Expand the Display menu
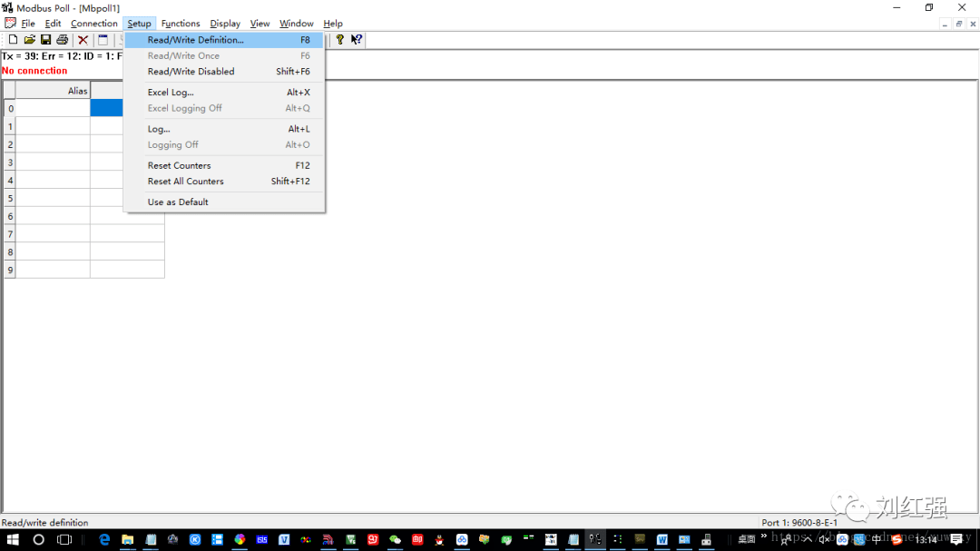980x551 pixels. (x=225, y=24)
